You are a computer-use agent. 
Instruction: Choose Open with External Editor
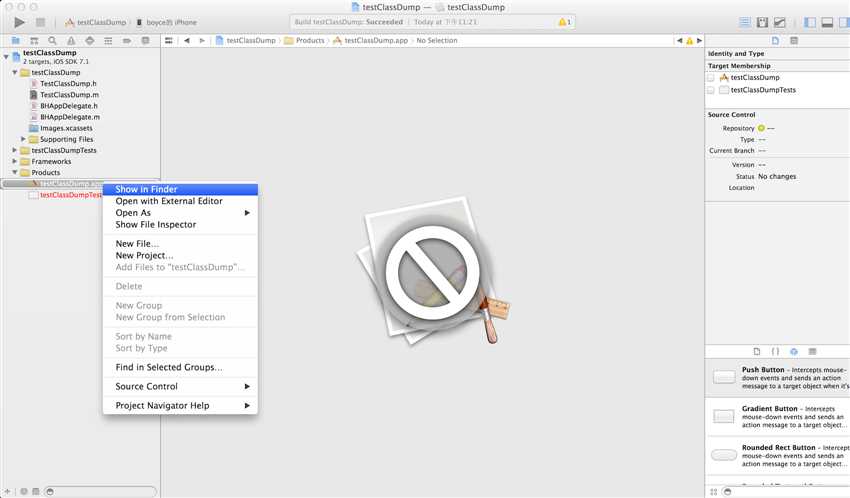click(x=180, y=201)
